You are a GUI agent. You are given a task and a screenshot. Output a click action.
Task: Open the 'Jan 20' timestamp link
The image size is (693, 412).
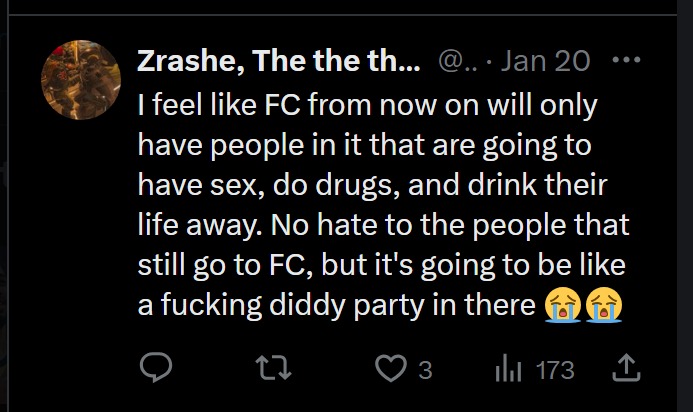(545, 61)
